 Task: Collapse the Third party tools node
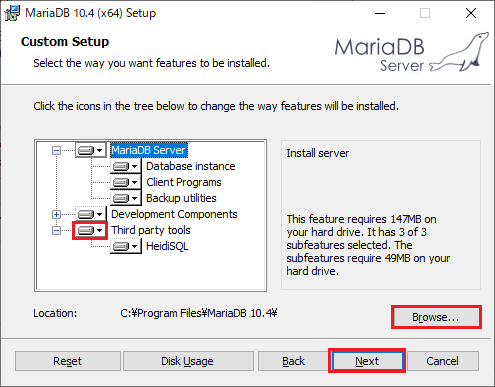[x=56, y=230]
